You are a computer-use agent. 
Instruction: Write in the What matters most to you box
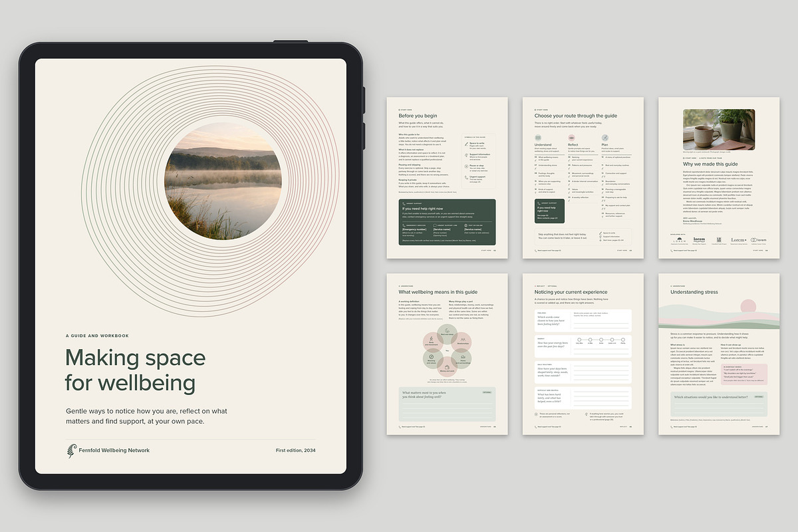(447, 404)
